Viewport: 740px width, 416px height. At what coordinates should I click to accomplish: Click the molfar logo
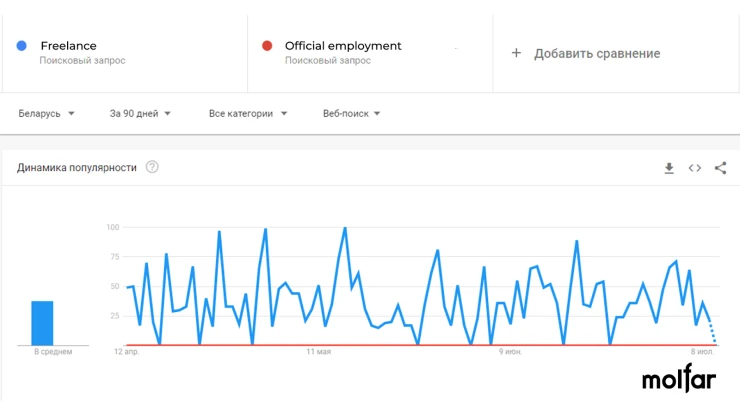679,378
